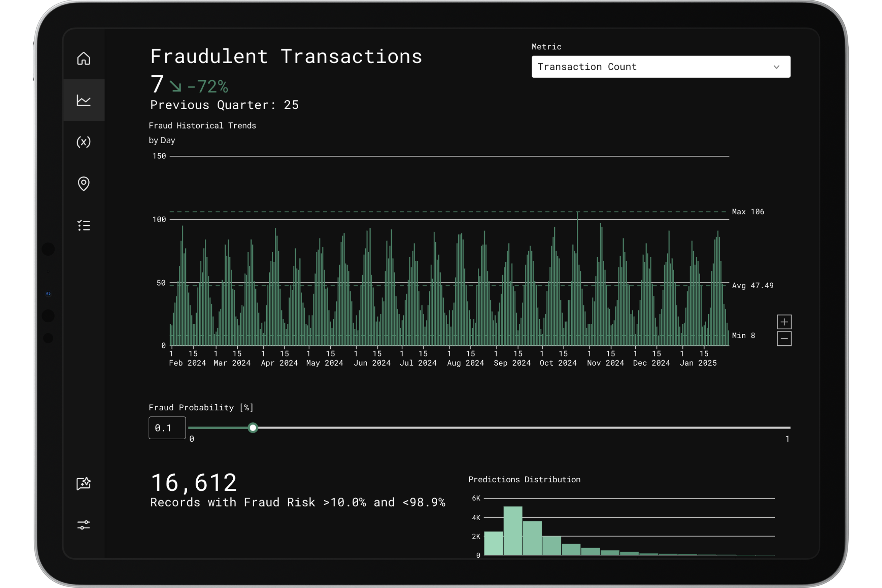
Task: Click the Max 106 reference line label
Action: tap(748, 212)
